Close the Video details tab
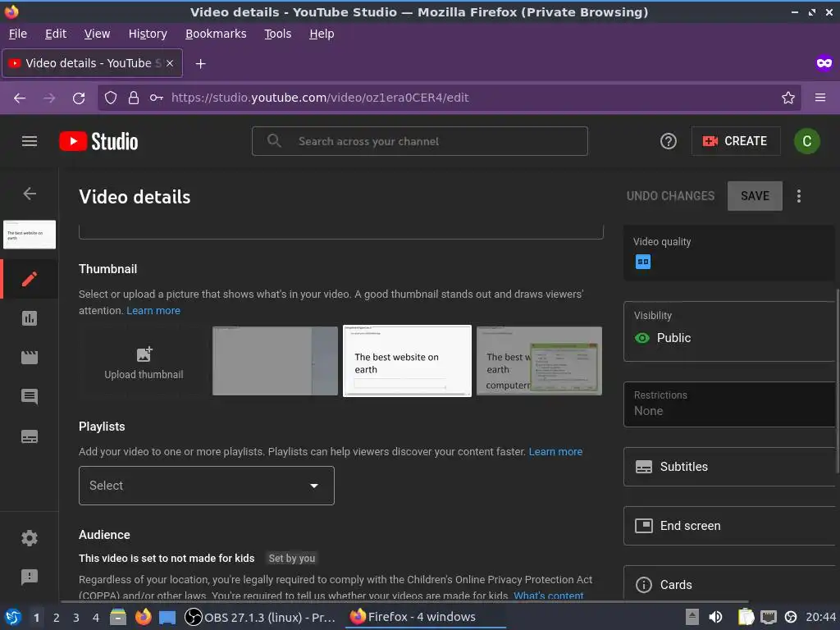The height and width of the screenshot is (630, 840). point(170,63)
